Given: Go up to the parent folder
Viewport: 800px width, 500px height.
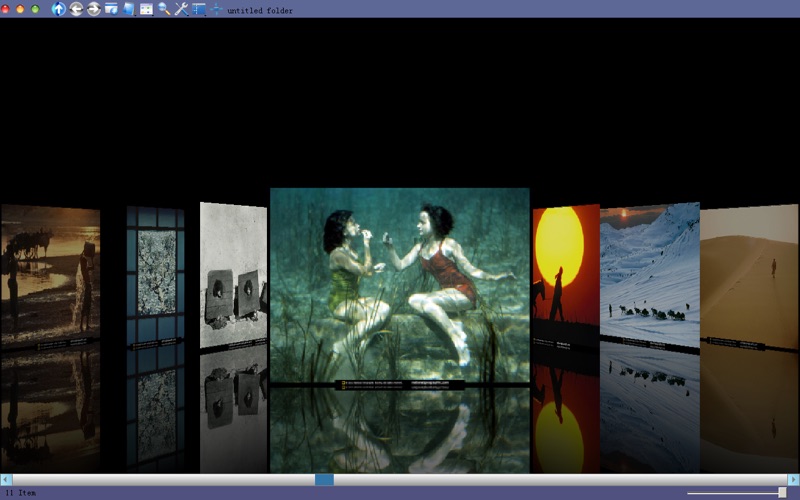Looking at the screenshot, I should (x=59, y=9).
